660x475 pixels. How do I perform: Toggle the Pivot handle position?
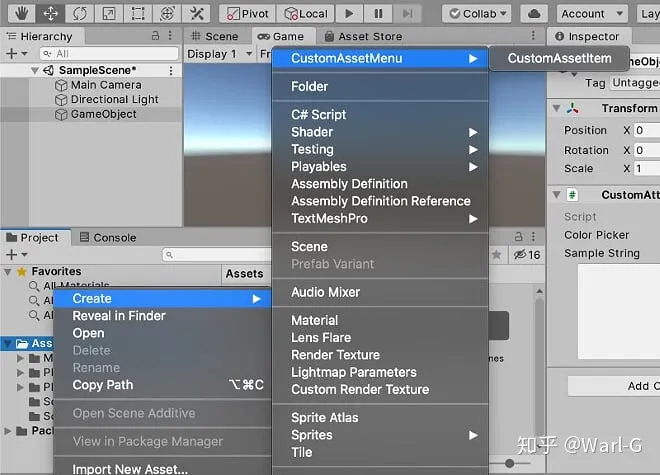[247, 13]
